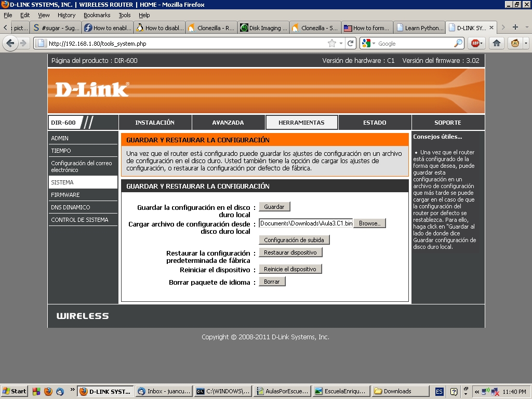
Task: Reload the page with the refresh icon
Action: 351,44
